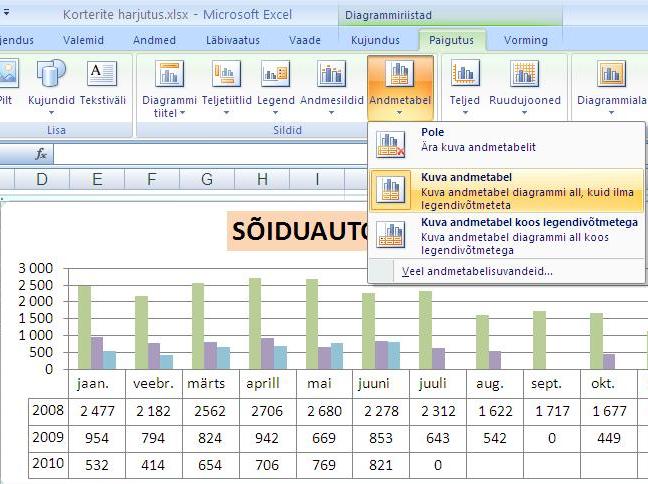Click the jaan. month label
The image size is (648, 484).
coord(93,384)
